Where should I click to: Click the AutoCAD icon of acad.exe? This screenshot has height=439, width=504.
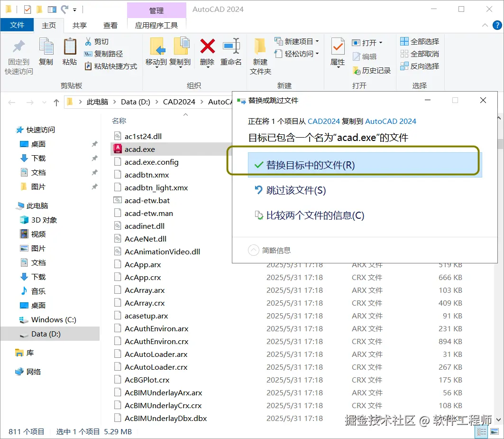(x=118, y=149)
